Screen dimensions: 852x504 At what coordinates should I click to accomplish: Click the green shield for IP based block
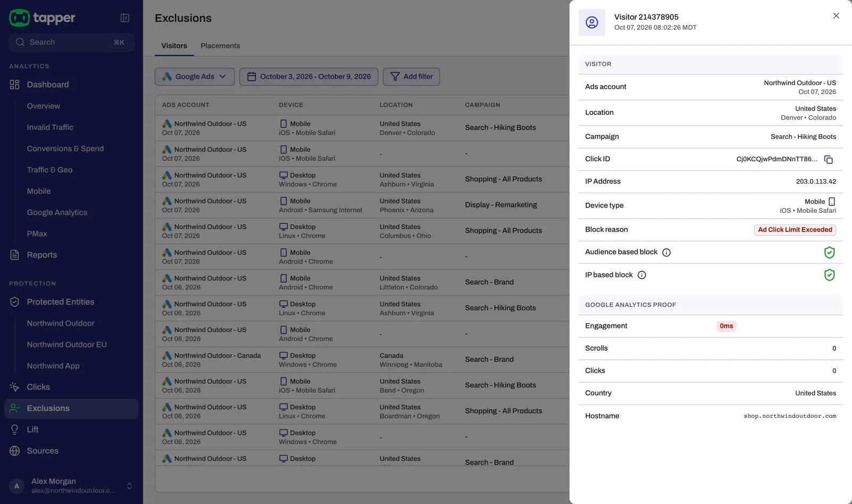coord(829,275)
